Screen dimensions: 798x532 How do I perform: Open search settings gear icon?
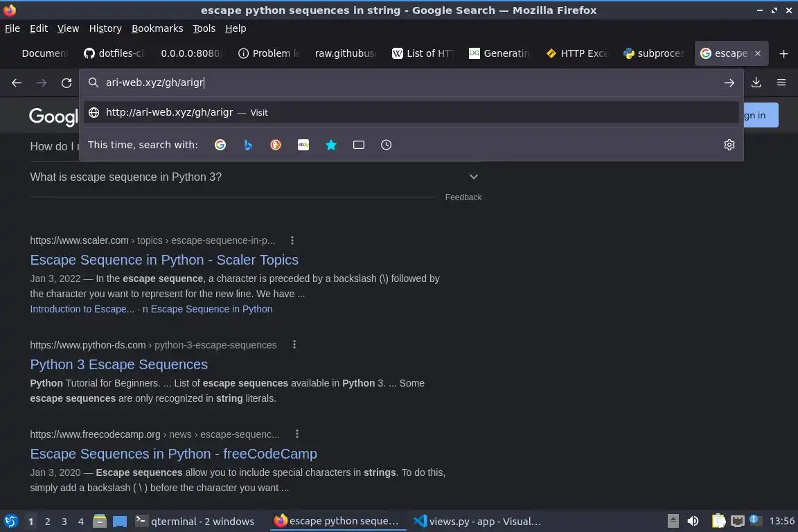click(x=729, y=145)
